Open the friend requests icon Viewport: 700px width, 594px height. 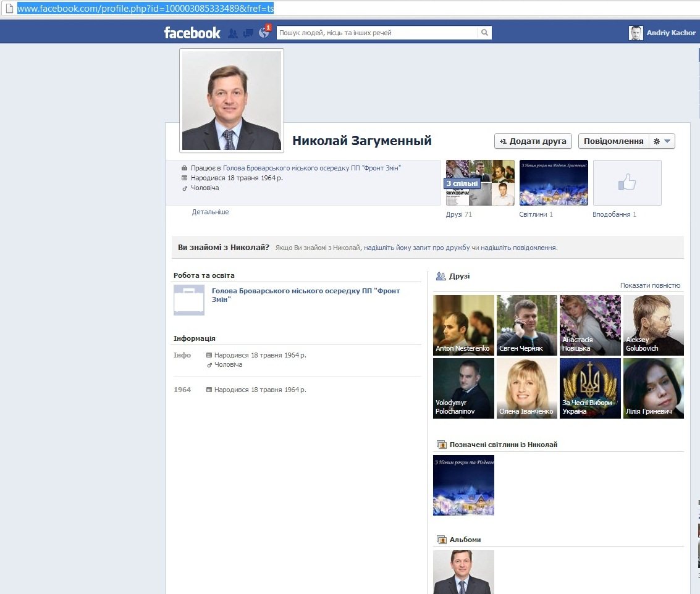coord(232,33)
